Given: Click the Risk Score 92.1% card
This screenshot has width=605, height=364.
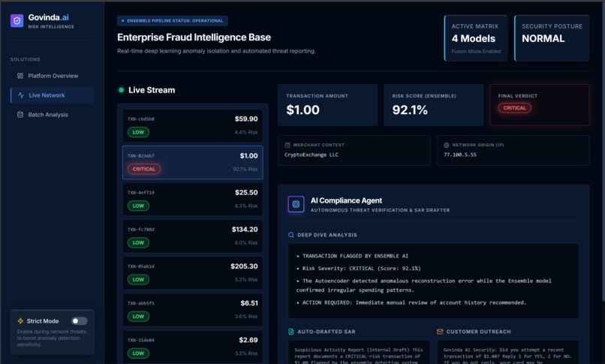Looking at the screenshot, I should pos(434,105).
